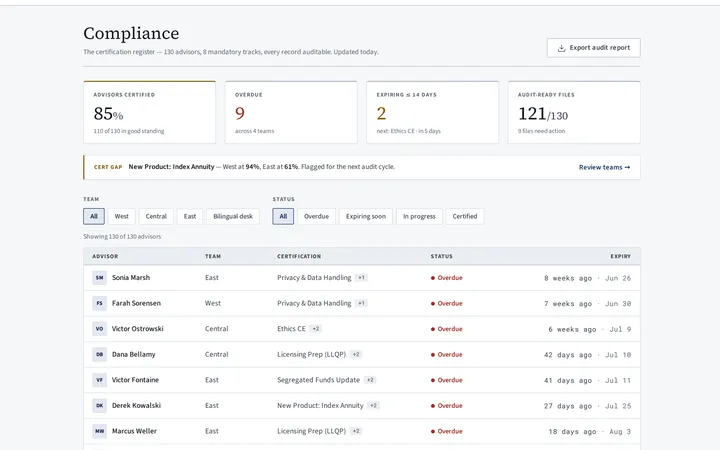Click the Certification column header

299,256
